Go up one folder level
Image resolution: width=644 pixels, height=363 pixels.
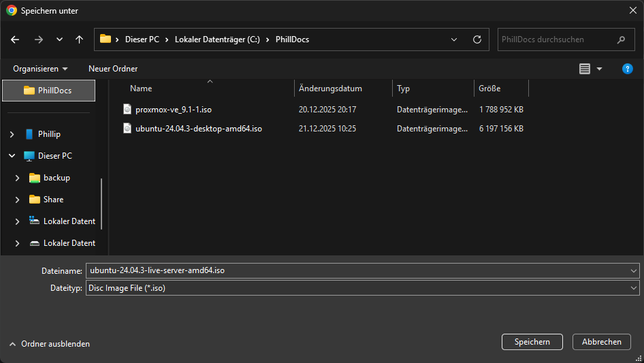79,40
